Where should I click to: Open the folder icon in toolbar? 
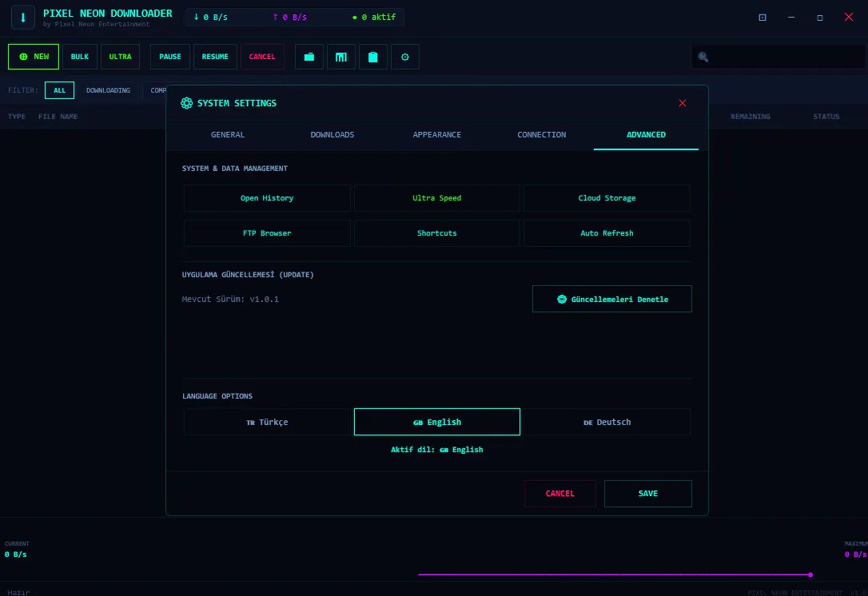point(309,57)
